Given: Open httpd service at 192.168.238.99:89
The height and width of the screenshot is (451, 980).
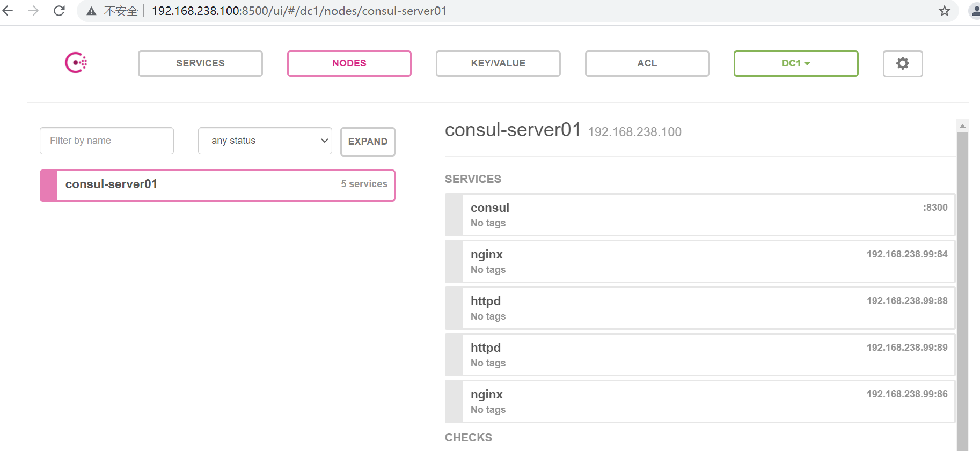Looking at the screenshot, I should [700, 354].
